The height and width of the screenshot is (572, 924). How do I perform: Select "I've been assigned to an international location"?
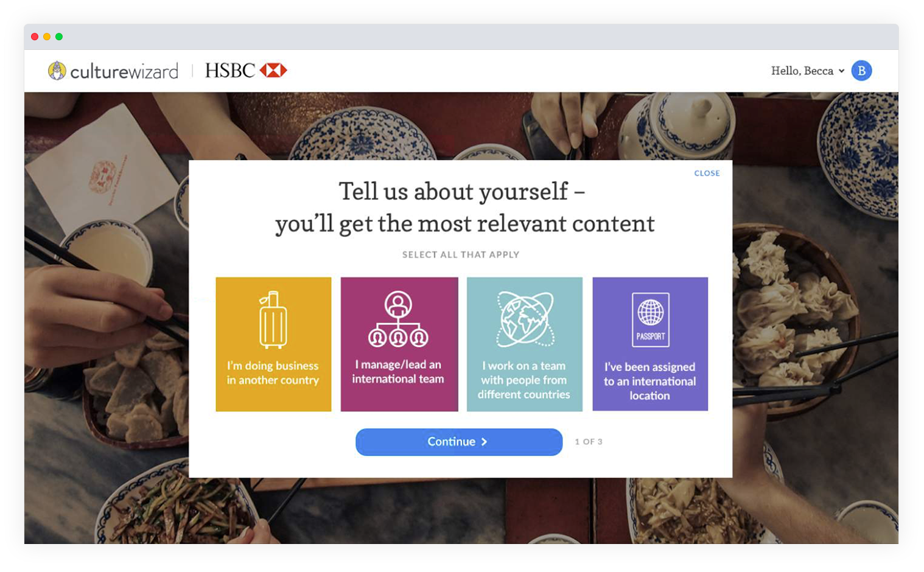pos(650,344)
